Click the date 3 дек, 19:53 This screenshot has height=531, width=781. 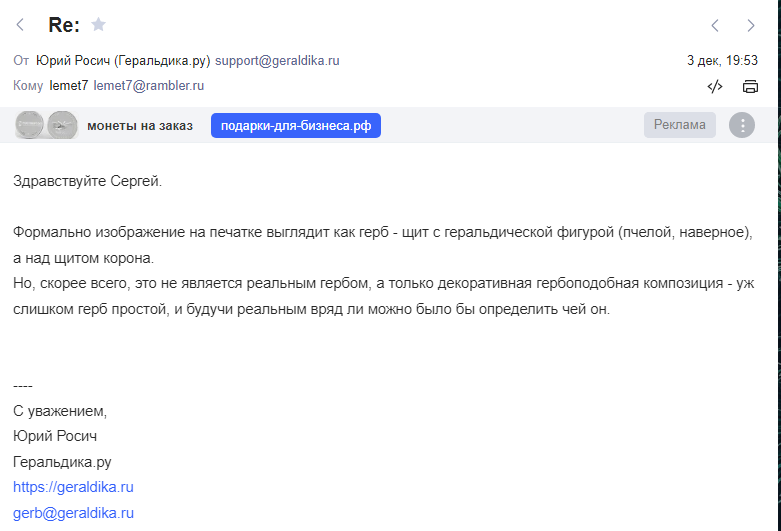coord(722,61)
